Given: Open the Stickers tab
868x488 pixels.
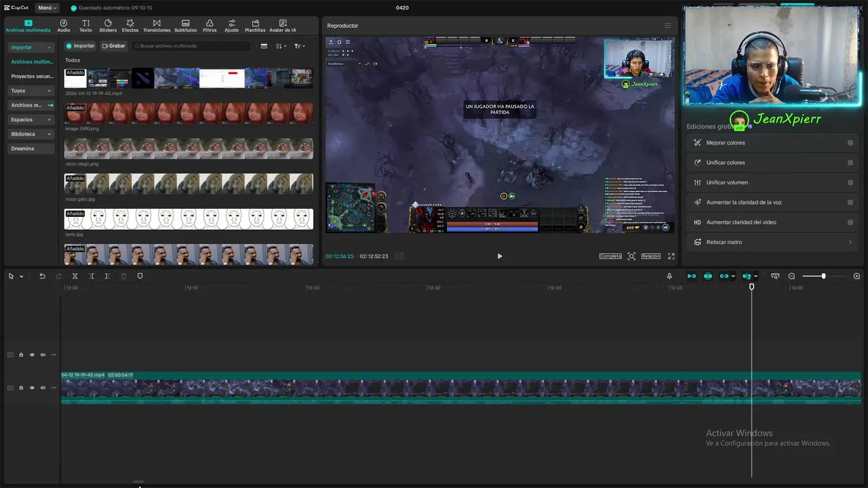Looking at the screenshot, I should (x=108, y=26).
